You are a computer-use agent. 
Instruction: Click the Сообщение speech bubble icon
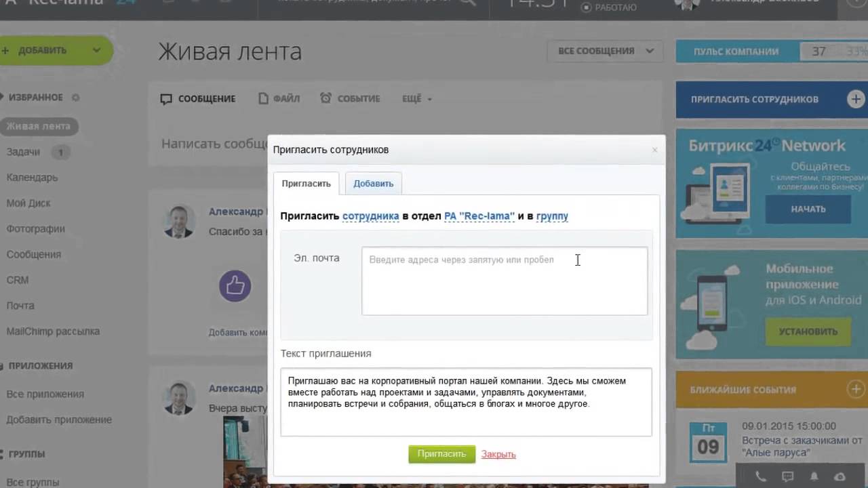[x=166, y=99]
